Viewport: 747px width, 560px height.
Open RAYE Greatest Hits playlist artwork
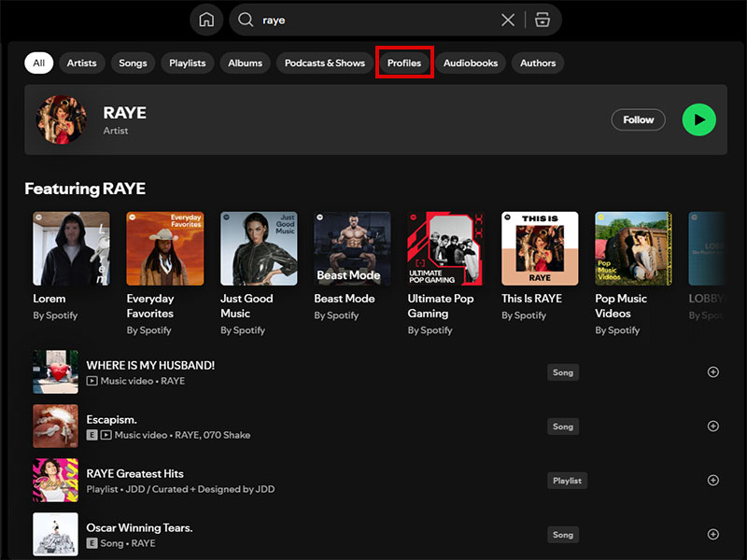coord(55,480)
